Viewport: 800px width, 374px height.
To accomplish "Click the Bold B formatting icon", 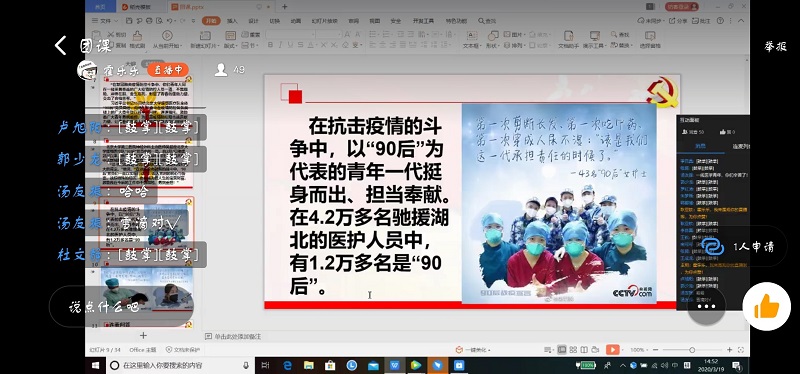I will point(270,45).
